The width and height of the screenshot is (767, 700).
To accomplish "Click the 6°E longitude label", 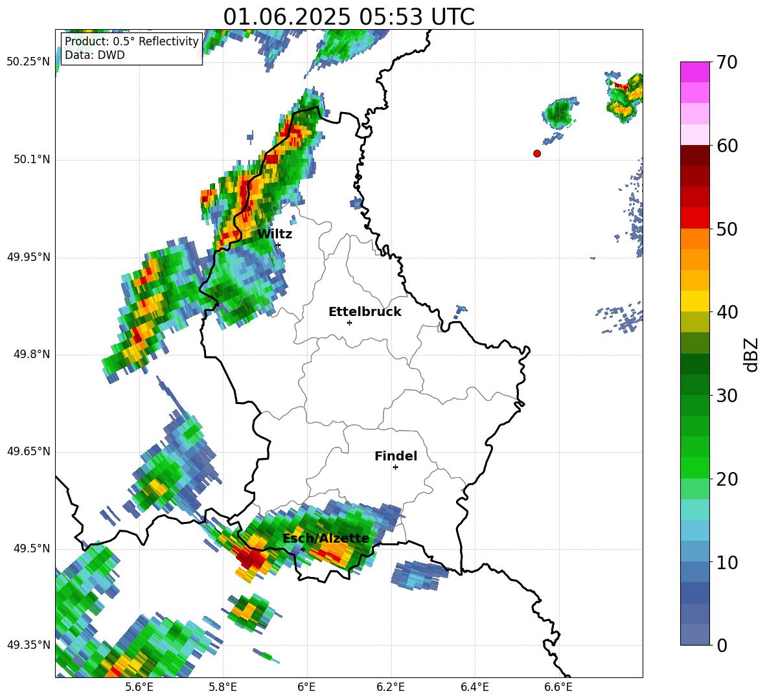I will [x=306, y=687].
